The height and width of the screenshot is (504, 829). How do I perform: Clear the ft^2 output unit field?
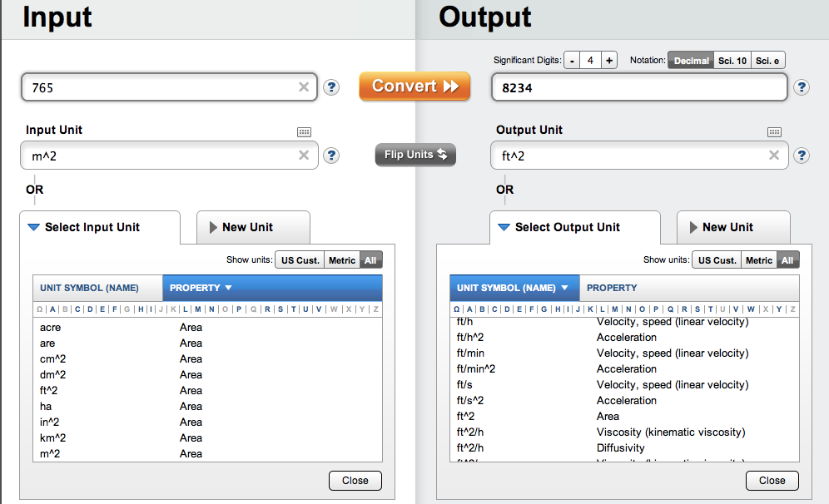tap(774, 156)
